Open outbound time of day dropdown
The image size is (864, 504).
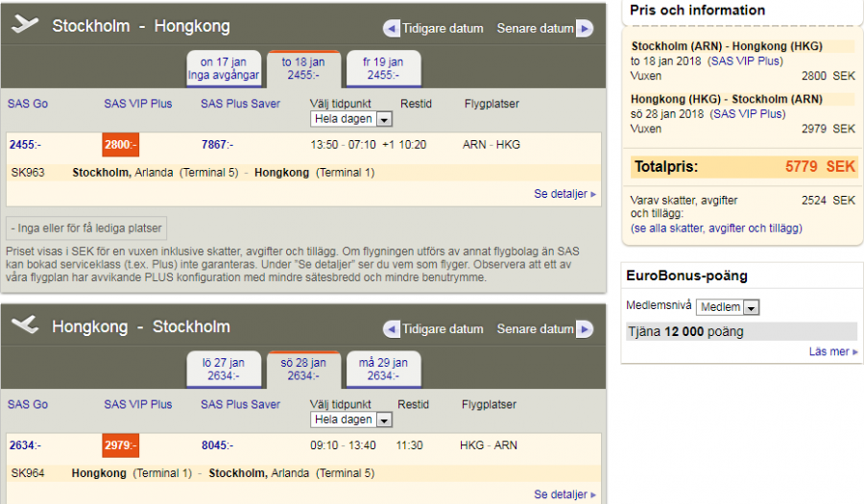pos(351,119)
